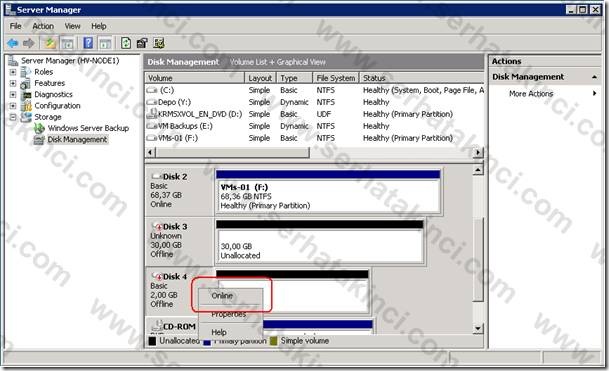Click the last toolbar icon with green check

pyautogui.click(x=159, y=43)
